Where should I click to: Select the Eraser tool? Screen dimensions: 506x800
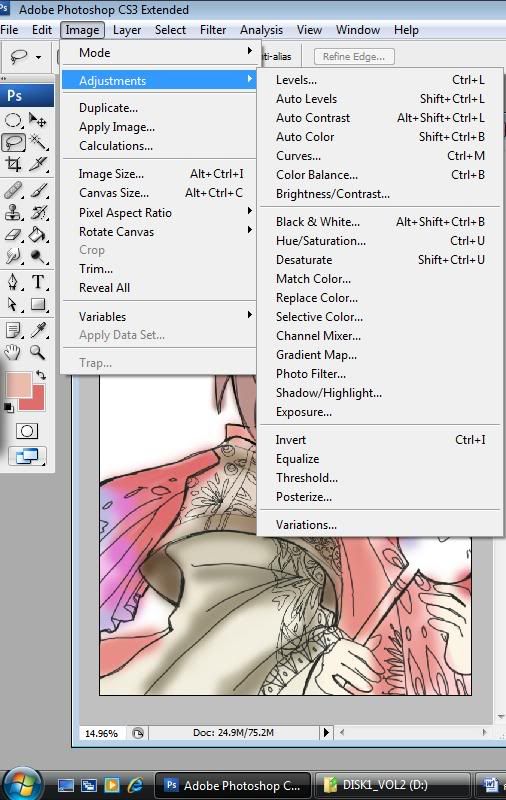click(13, 234)
